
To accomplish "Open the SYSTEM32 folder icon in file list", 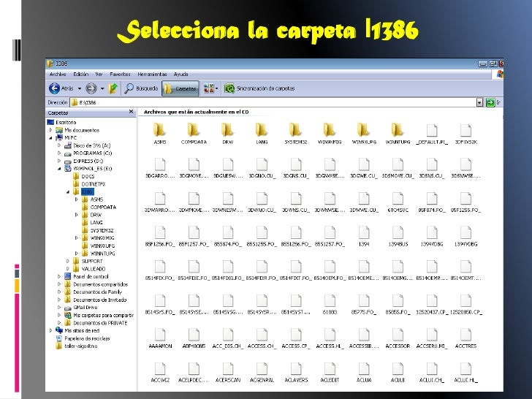I will click(295, 130).
